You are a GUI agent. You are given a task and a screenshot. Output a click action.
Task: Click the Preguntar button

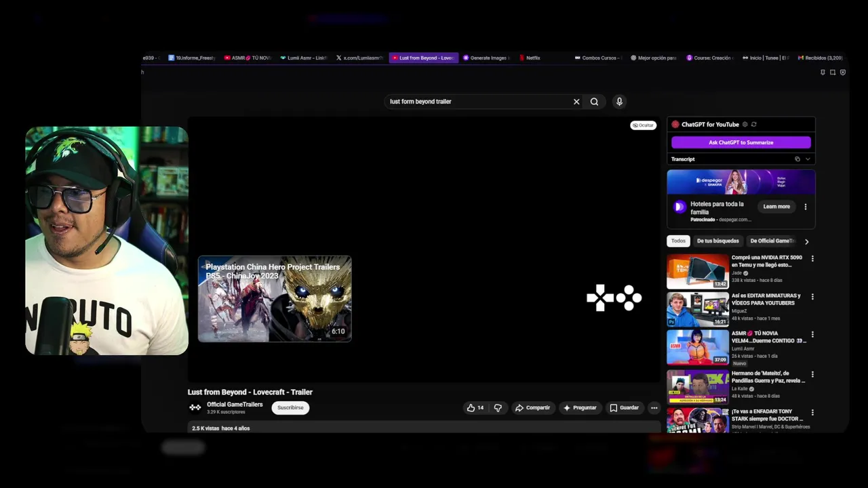pyautogui.click(x=580, y=408)
